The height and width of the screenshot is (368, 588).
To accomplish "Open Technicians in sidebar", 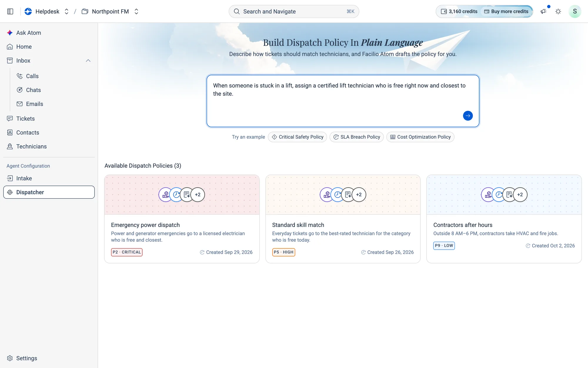I will click(49, 146).
